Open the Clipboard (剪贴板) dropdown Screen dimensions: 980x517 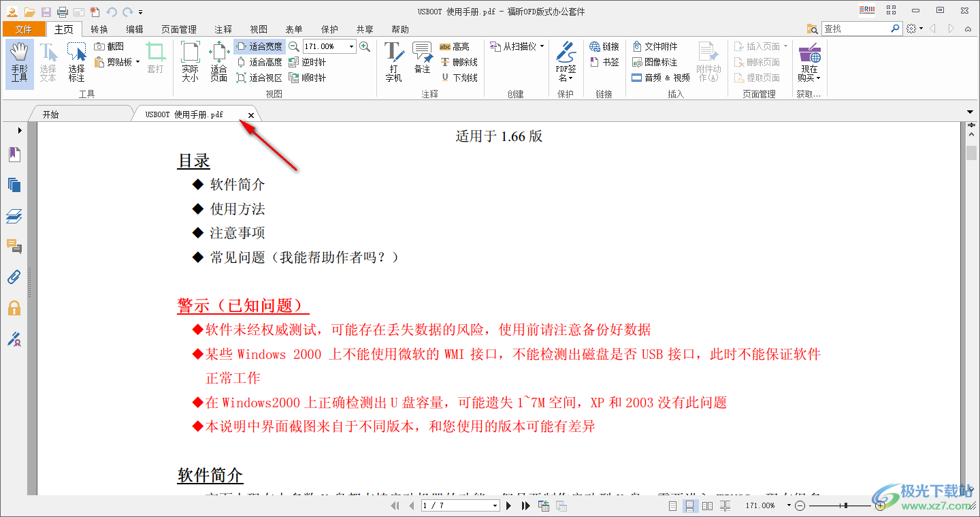[x=117, y=62]
